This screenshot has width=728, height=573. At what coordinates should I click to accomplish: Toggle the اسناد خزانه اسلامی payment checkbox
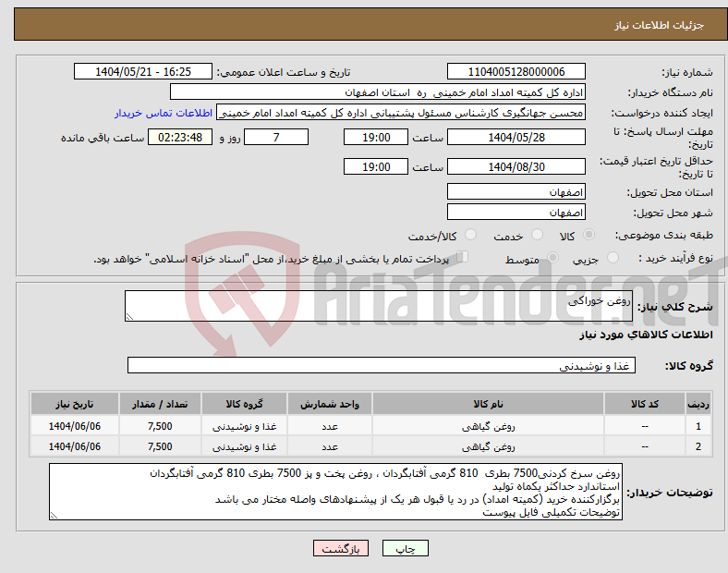(x=463, y=257)
